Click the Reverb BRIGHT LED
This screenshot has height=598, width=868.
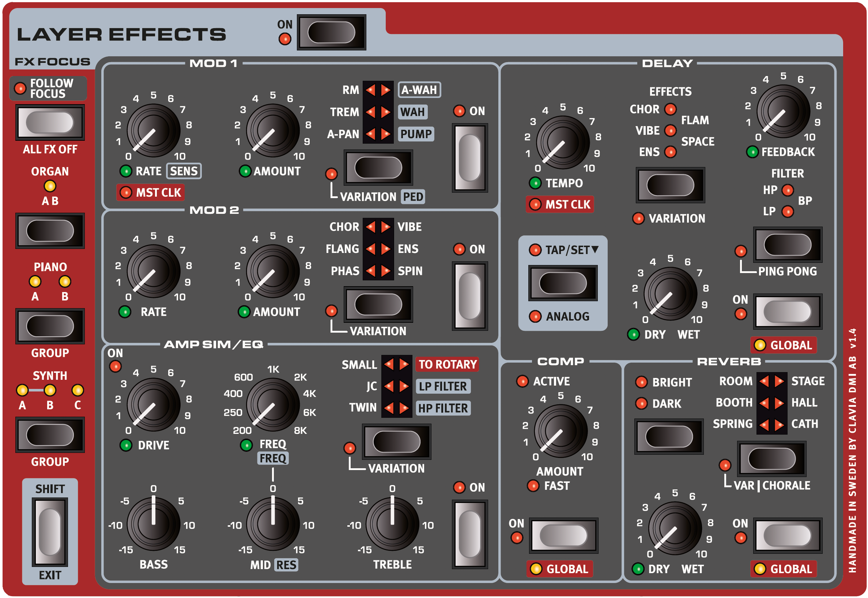(x=641, y=382)
